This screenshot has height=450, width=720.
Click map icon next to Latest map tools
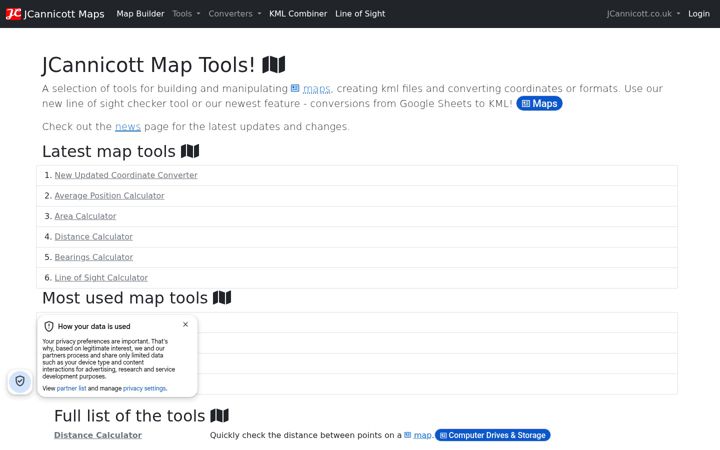click(190, 151)
